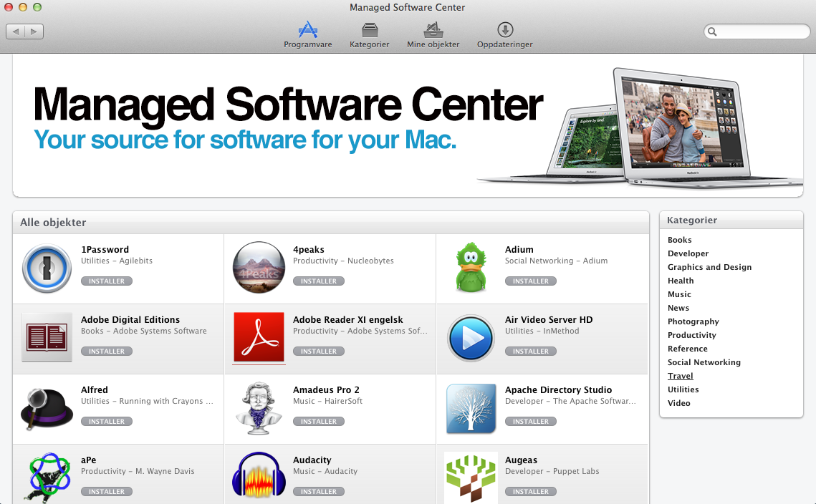Open the Air Video Server HD icon

click(x=471, y=338)
